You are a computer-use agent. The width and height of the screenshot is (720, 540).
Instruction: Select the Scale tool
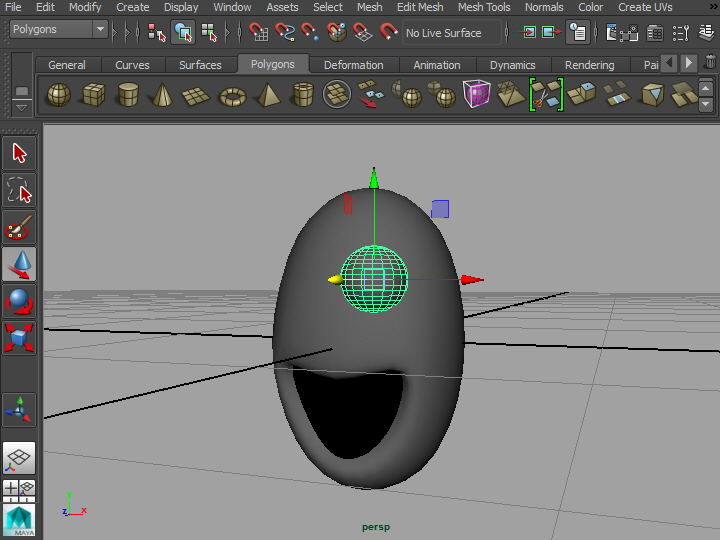point(20,337)
